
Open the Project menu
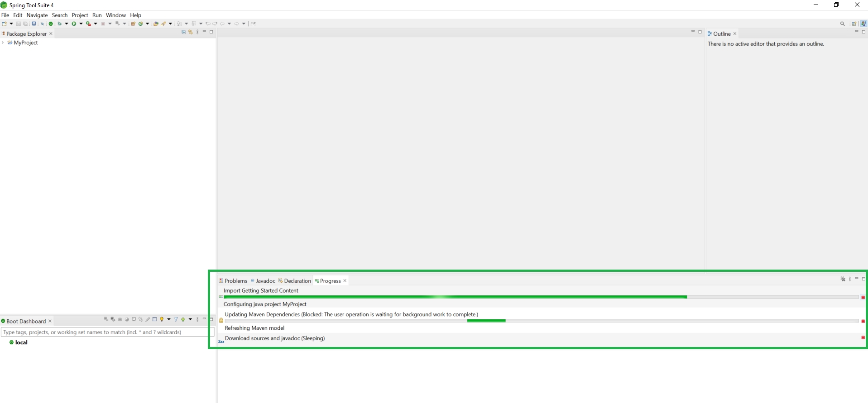pyautogui.click(x=80, y=15)
